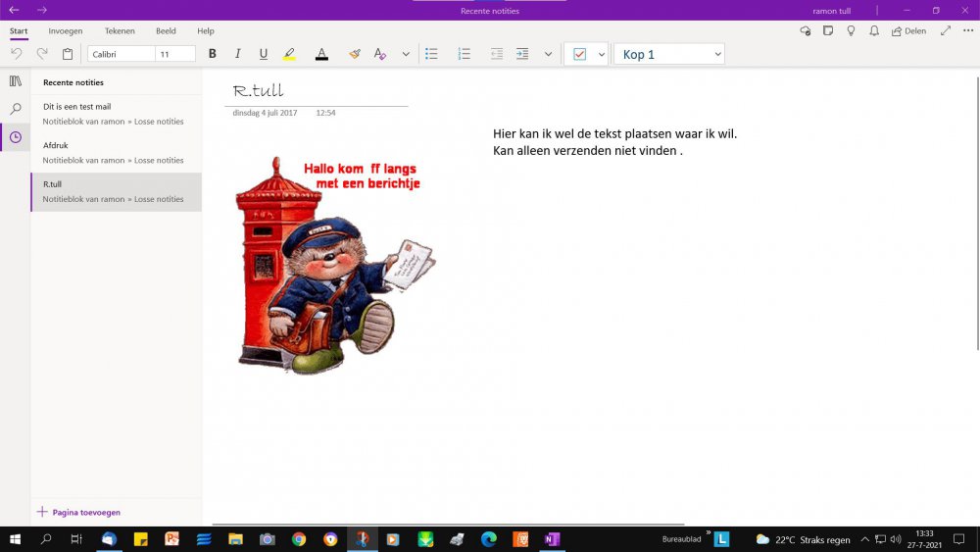This screenshot has height=552, width=980.
Task: Insert a numbered list
Action: point(464,54)
